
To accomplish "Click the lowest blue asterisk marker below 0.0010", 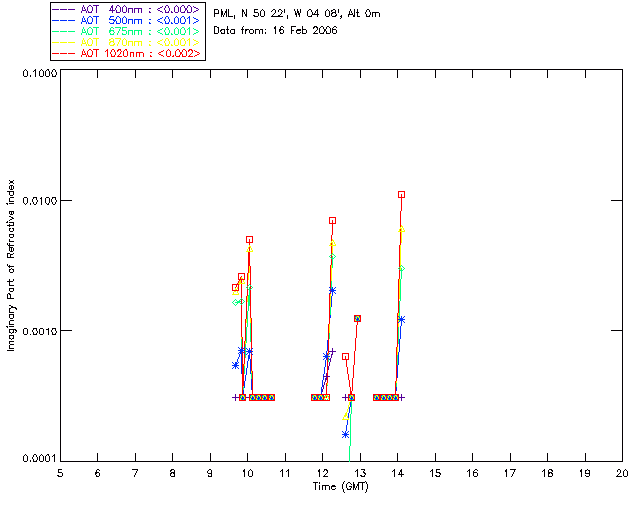I will [346, 435].
